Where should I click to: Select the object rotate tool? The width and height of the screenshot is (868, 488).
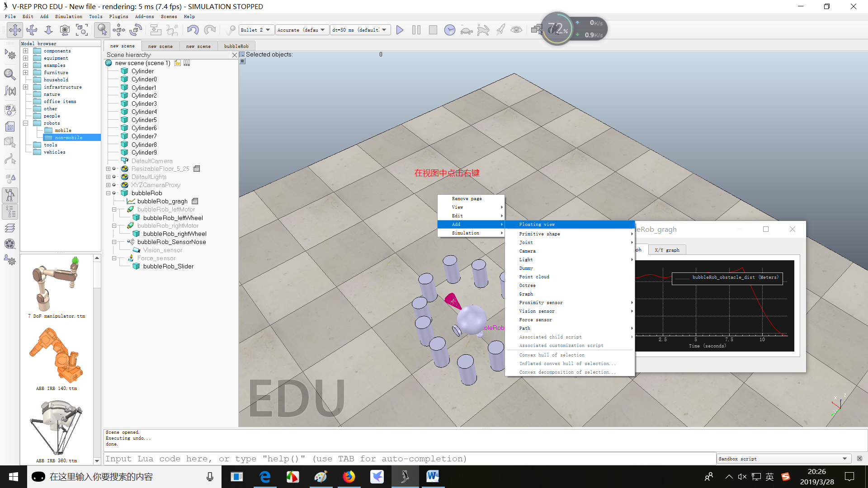136,30
